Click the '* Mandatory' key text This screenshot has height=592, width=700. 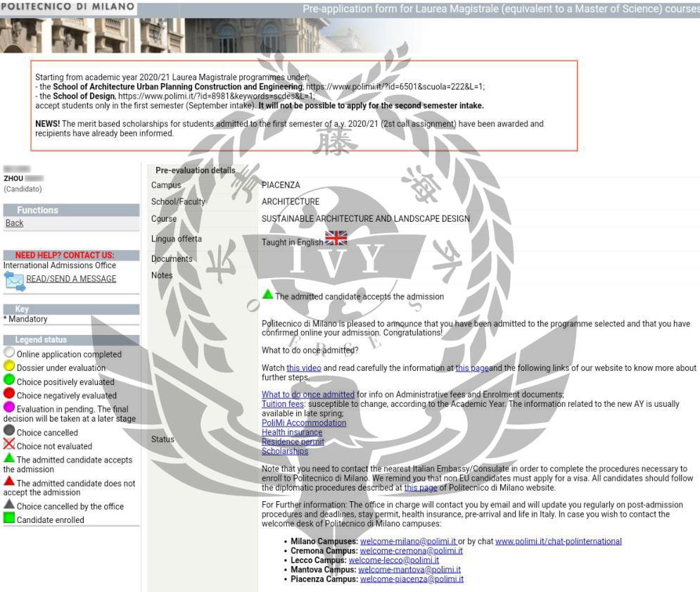[x=25, y=319]
